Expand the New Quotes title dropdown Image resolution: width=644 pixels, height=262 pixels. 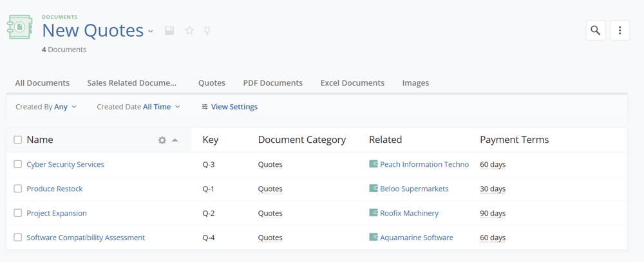tap(151, 31)
